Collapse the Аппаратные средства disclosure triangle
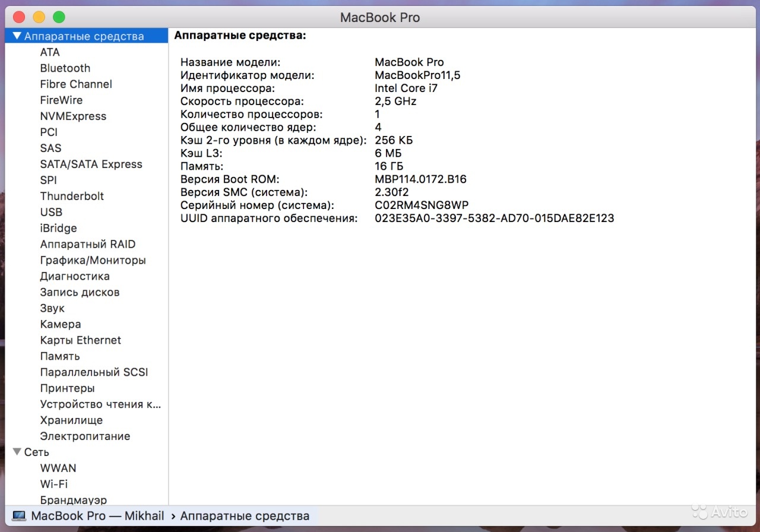The image size is (760, 532). tap(17, 36)
